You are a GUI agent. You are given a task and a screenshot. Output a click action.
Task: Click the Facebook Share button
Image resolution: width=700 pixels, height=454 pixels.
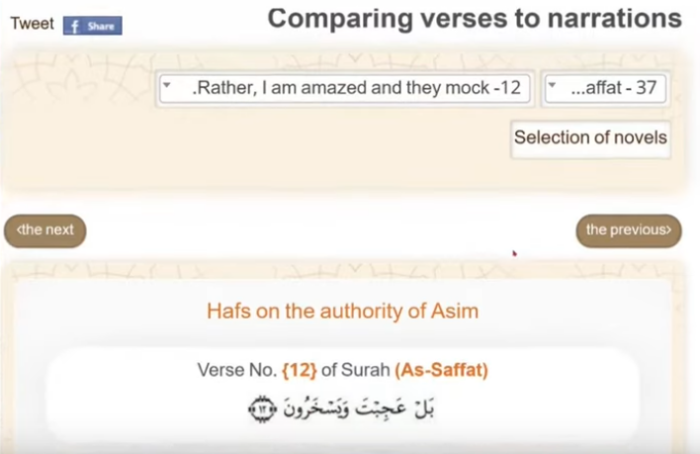coord(92,26)
